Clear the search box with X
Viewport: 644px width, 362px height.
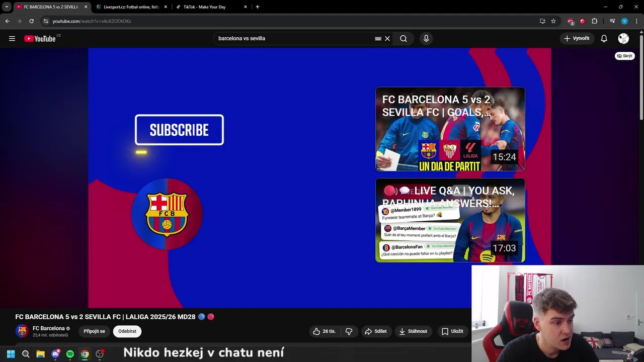coord(387,39)
